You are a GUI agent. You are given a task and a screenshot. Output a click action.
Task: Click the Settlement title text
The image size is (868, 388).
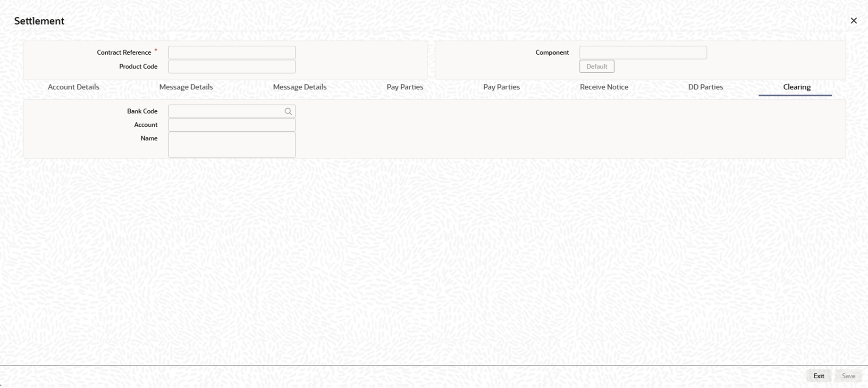point(39,21)
